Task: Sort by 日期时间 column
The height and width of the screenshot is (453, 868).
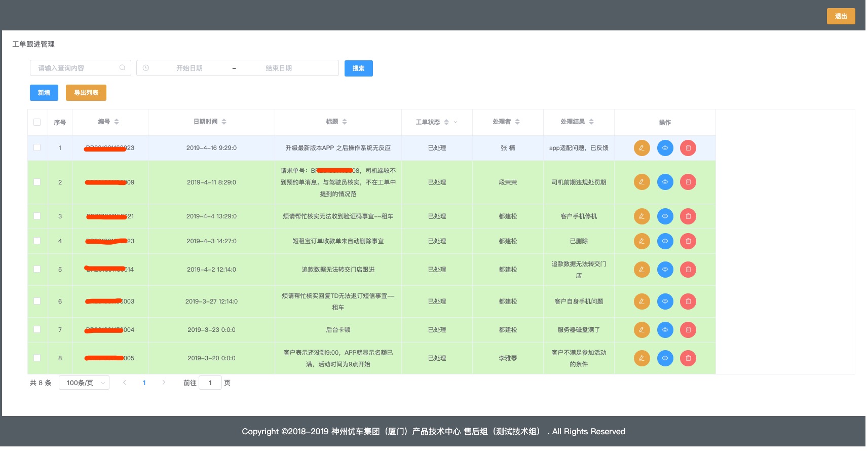Action: tap(224, 122)
